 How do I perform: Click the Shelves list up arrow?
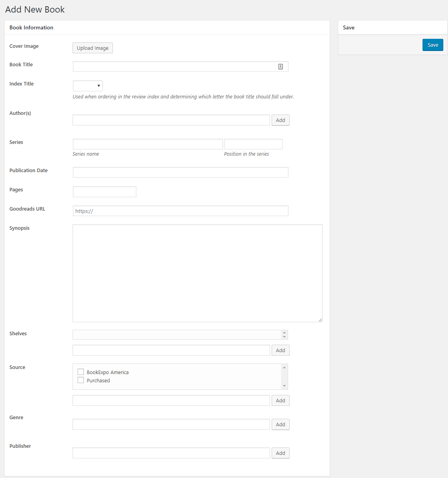[x=285, y=333]
